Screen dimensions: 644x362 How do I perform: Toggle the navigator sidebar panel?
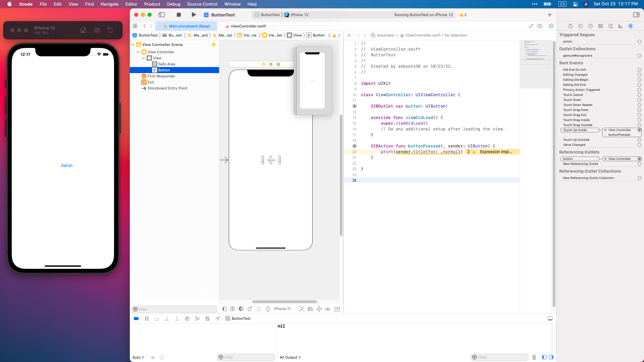point(162,15)
